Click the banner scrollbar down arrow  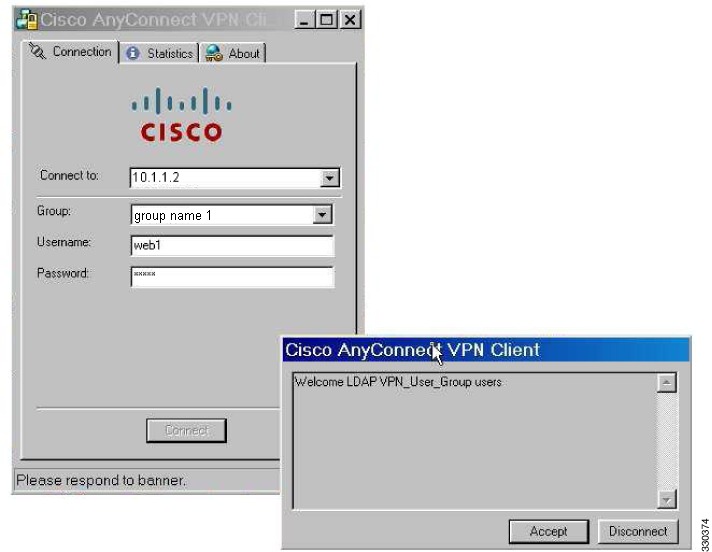667,500
